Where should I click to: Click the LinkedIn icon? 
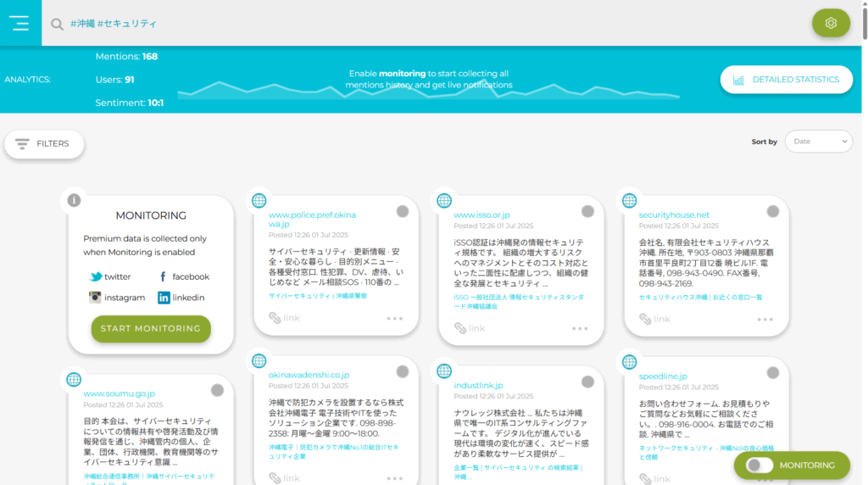[x=164, y=298]
